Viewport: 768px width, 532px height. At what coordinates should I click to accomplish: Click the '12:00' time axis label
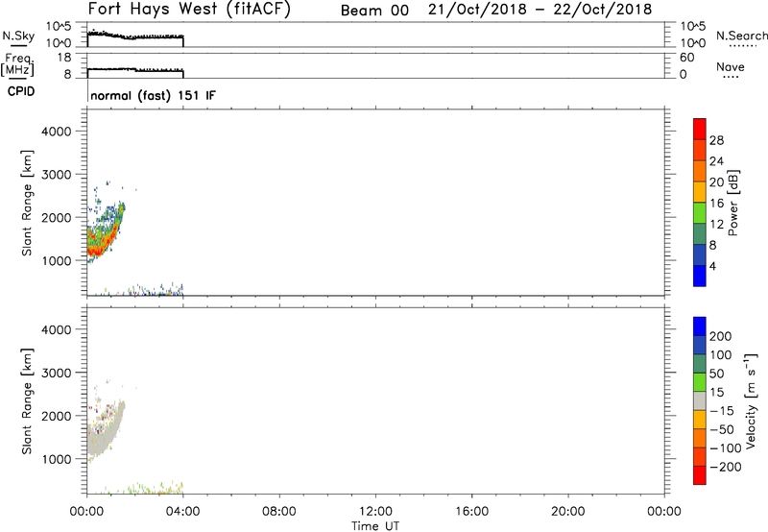point(375,512)
